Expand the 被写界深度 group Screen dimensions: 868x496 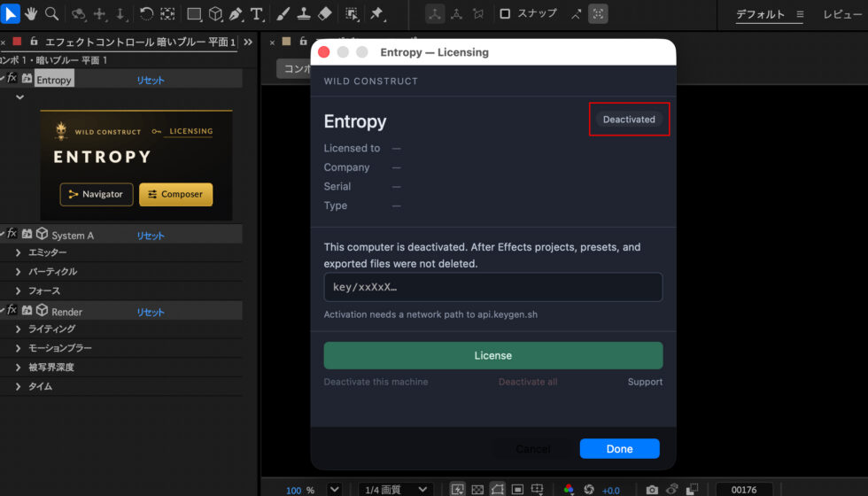coord(19,367)
